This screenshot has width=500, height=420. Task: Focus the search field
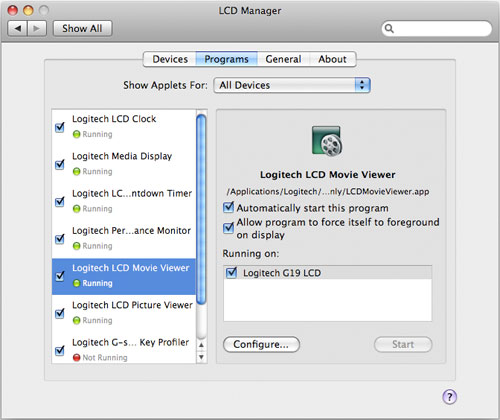pyautogui.click(x=437, y=29)
